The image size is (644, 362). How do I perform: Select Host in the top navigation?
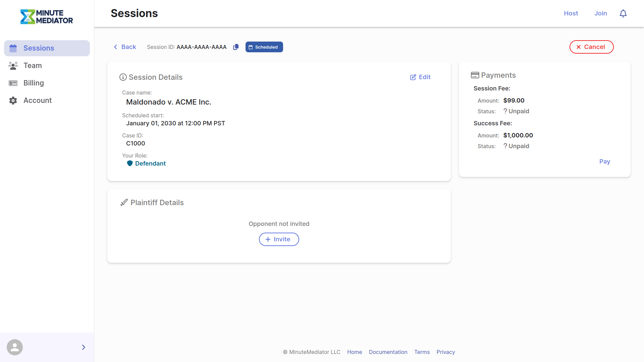[571, 13]
